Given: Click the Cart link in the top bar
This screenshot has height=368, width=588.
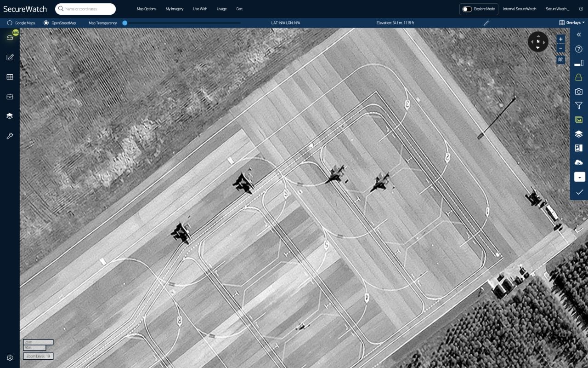Looking at the screenshot, I should 239,9.
